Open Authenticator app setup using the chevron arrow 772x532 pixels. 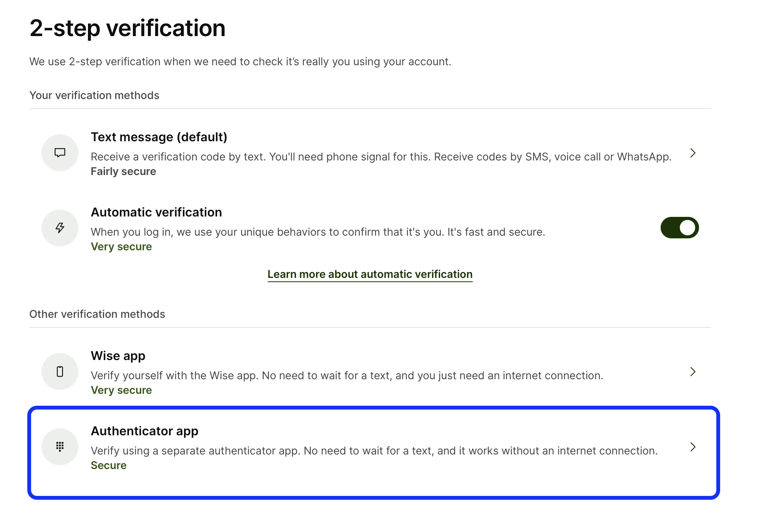[693, 447]
